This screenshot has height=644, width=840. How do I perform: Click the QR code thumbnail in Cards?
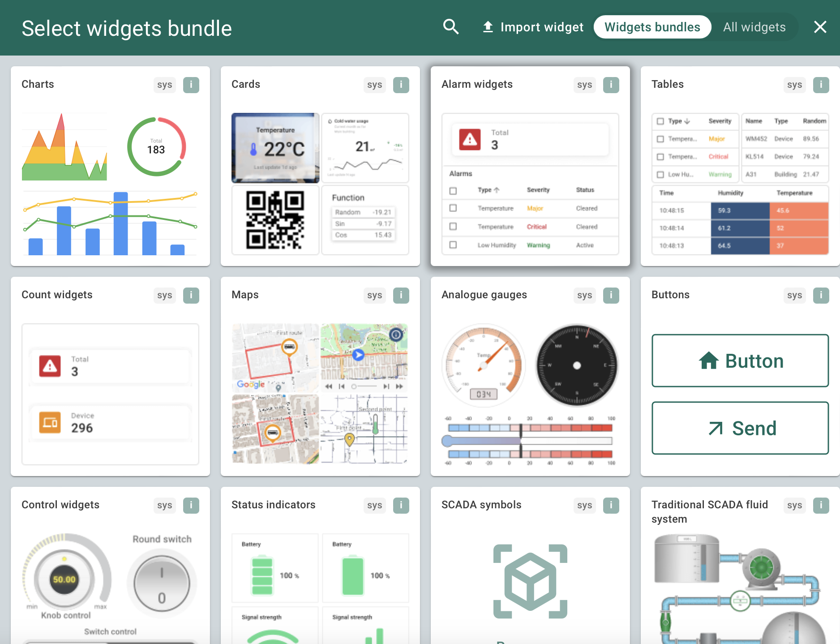275,220
